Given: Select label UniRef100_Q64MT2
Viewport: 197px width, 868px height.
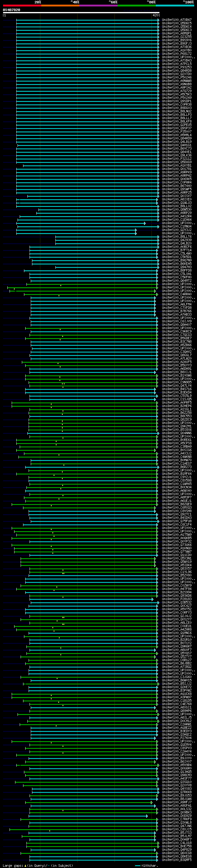Looking at the screenshot, I should [177, 280].
